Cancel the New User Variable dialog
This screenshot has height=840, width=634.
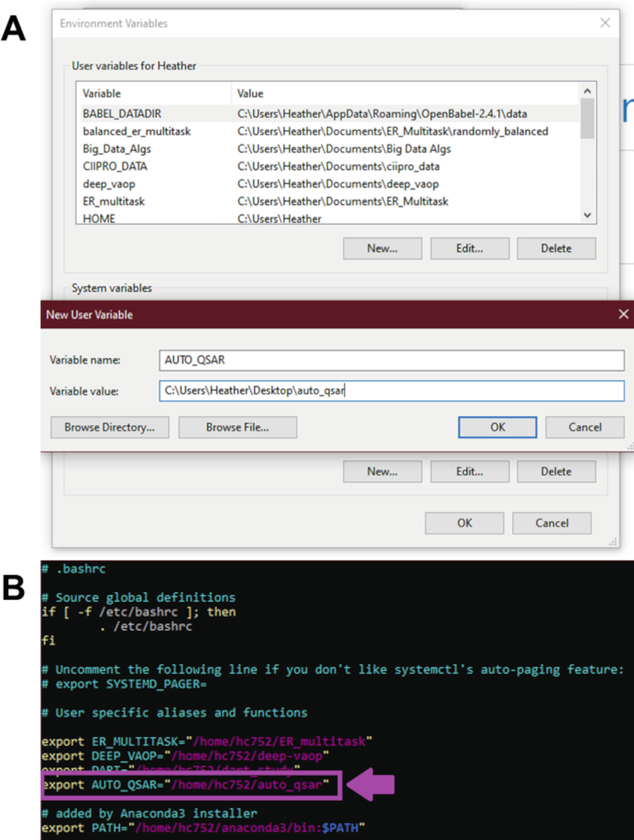click(585, 427)
